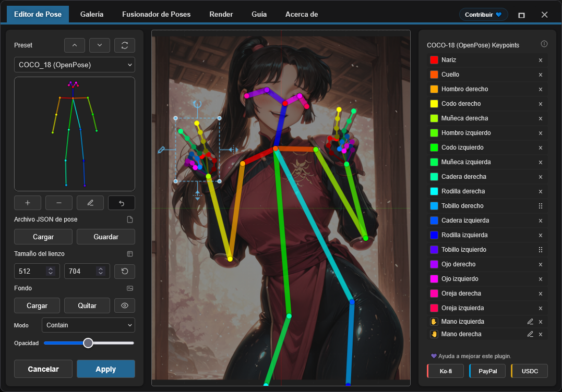This screenshot has height=392, width=562.
Task: Remove keypoint with minus button
Action: pos(59,203)
